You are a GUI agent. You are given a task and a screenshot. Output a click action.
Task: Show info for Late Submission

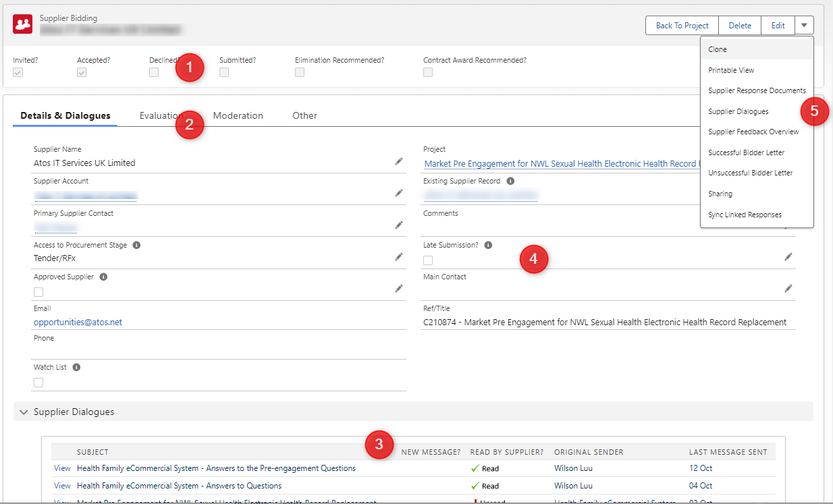point(488,245)
